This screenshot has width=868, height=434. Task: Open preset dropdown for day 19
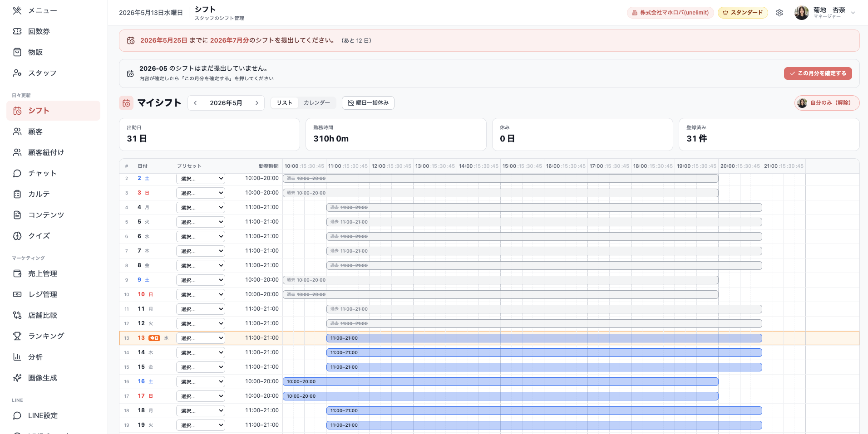tap(201, 425)
